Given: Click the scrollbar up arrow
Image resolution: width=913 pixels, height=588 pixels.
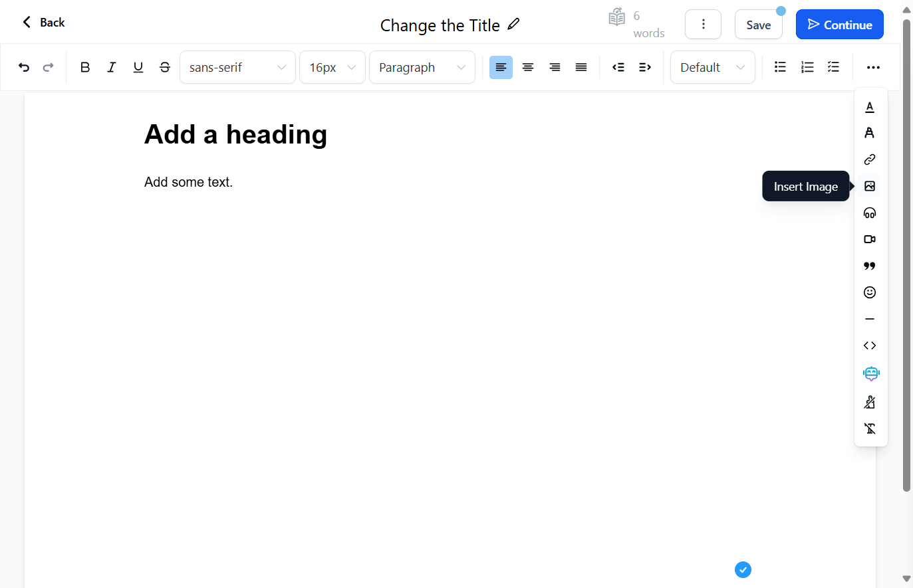Looking at the screenshot, I should point(906,10).
